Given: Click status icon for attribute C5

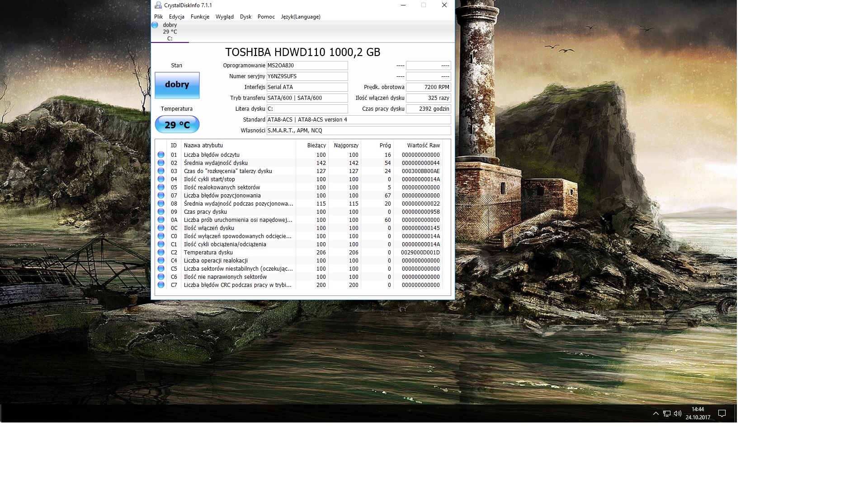Looking at the screenshot, I should (161, 268).
